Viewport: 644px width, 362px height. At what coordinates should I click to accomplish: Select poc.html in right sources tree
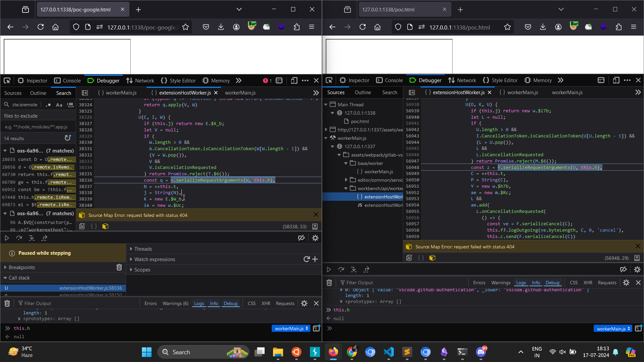[360, 121]
